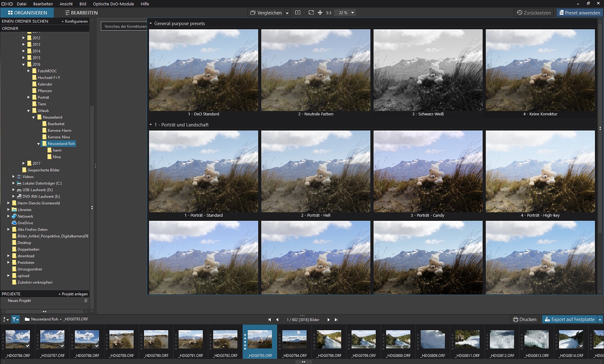Click the Drucken button
This screenshot has height=364, width=604.
point(525,319)
